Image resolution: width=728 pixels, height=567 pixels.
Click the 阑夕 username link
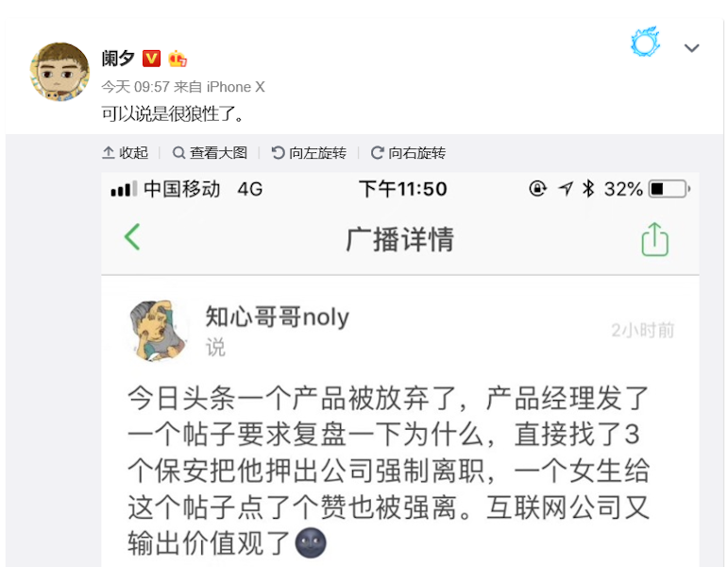click(x=118, y=59)
